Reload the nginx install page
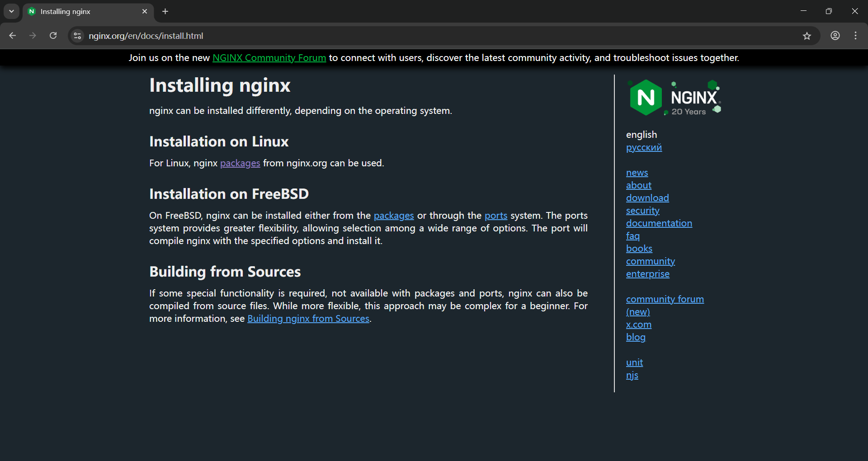The width and height of the screenshot is (868, 461). pos(53,36)
